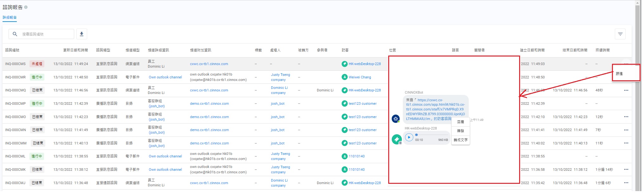Open the Own outlook channel link for INQ-000CMR

[x=165, y=77]
